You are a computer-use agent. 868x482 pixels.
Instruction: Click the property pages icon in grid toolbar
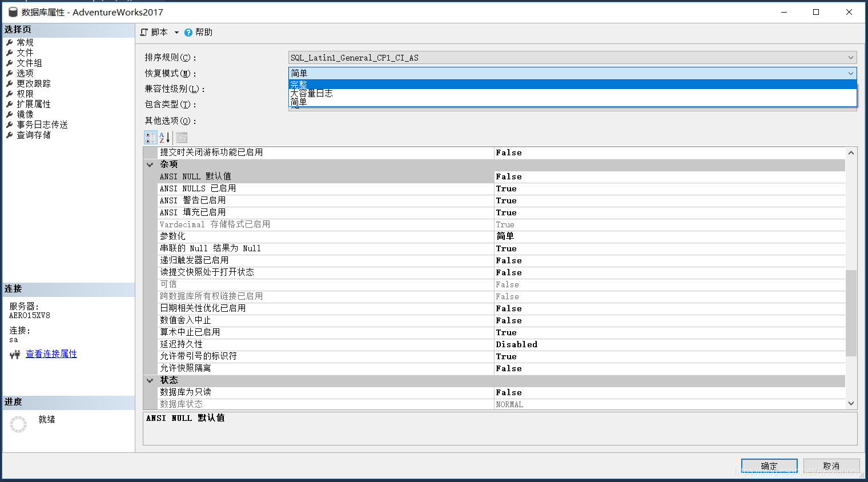point(182,138)
